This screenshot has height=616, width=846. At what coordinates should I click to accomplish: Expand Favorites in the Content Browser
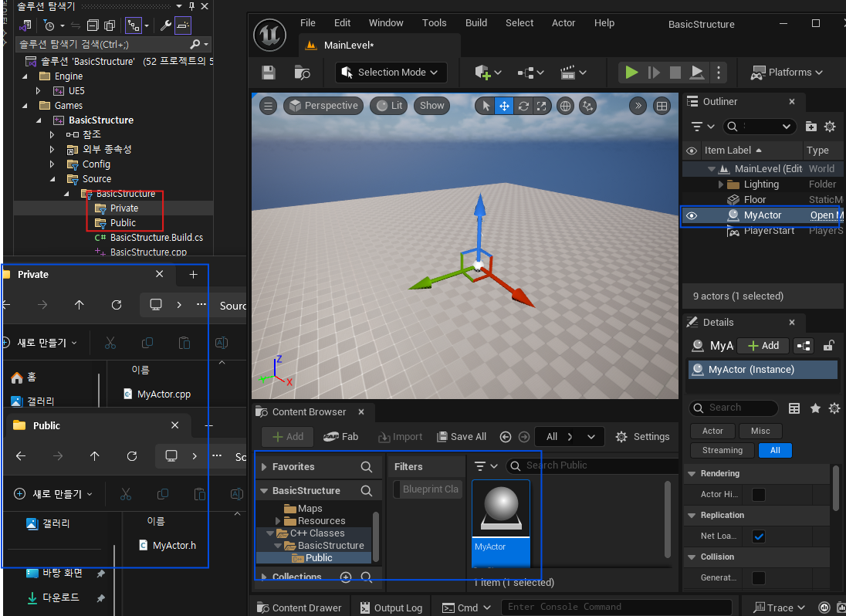click(264, 467)
